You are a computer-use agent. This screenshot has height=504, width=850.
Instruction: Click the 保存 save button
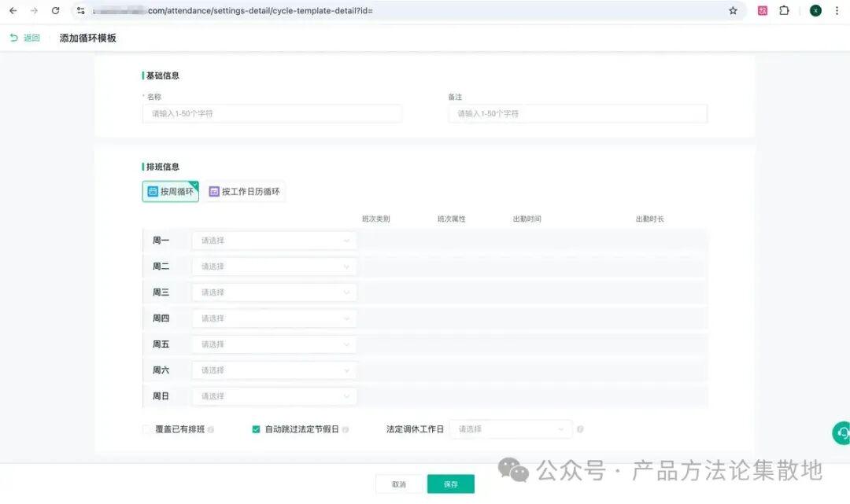451,484
